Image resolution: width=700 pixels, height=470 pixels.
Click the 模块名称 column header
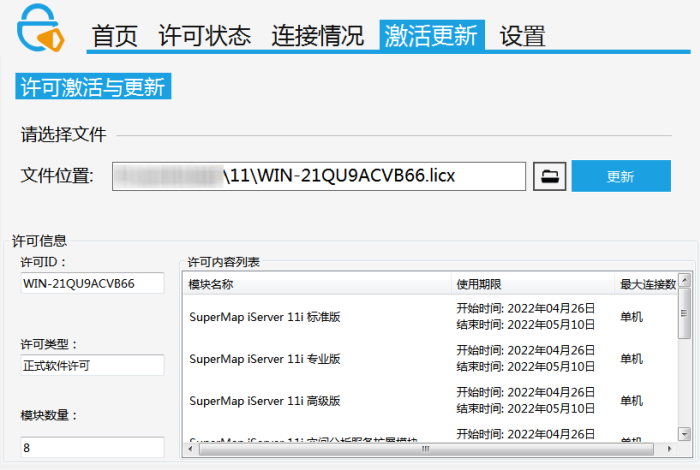(317, 284)
